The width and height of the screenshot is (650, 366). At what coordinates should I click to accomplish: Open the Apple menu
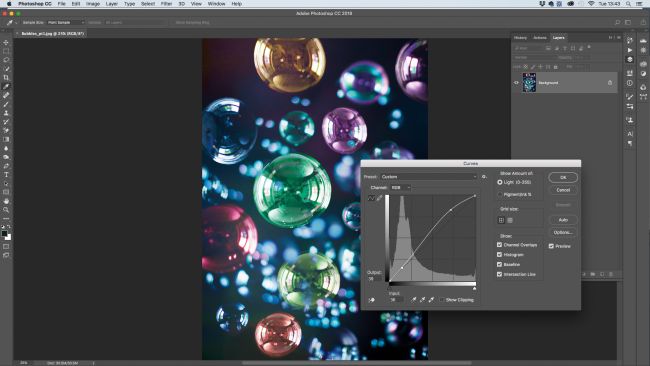click(x=9, y=4)
